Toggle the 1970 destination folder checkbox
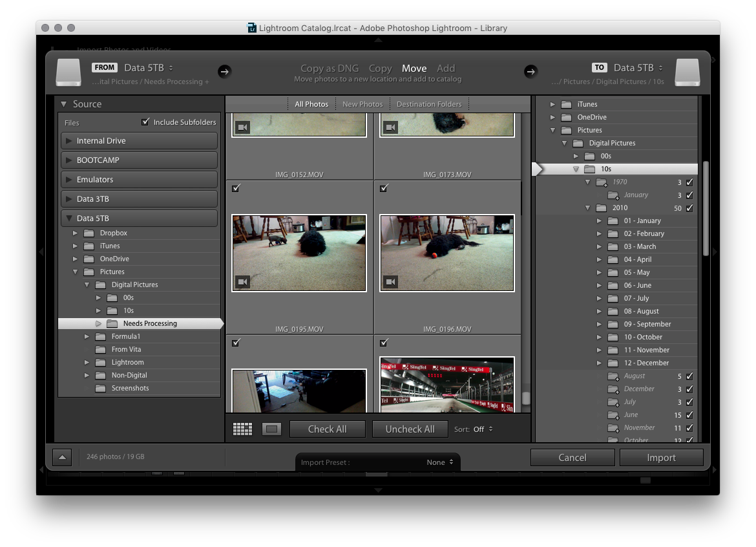756x547 pixels. pos(689,182)
